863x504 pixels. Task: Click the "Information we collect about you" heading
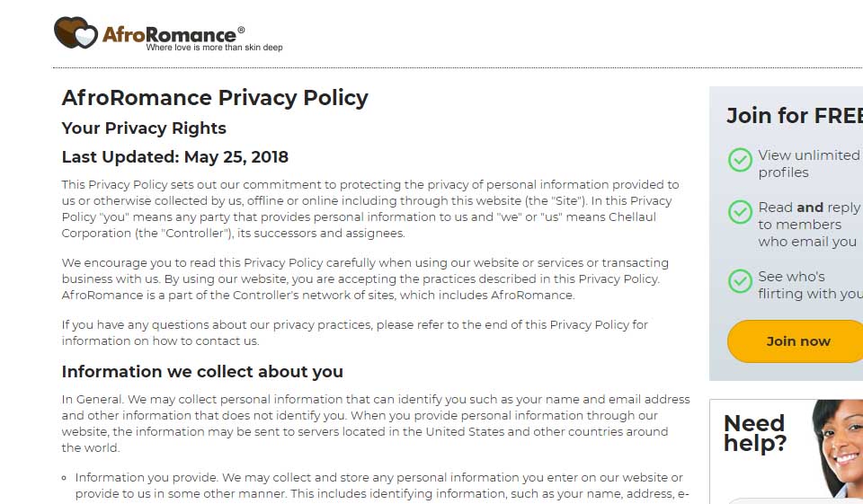202,372
